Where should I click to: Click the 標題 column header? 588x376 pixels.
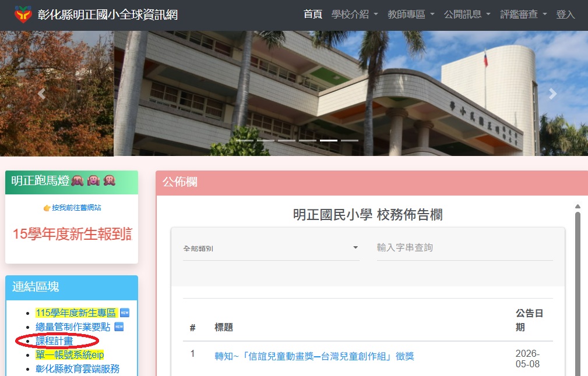pos(224,327)
